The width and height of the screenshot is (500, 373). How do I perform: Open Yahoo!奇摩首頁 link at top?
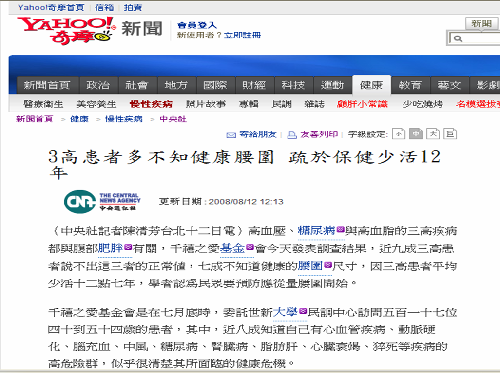point(51,7)
